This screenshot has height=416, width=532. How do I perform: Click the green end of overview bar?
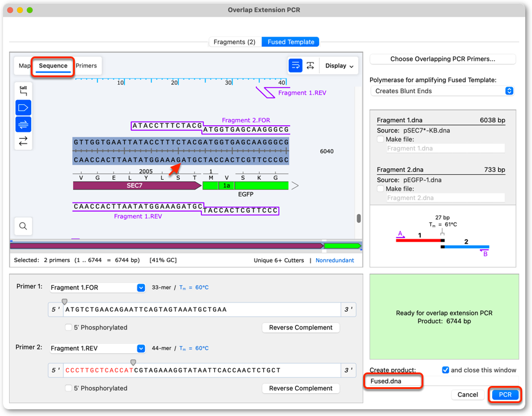click(342, 245)
